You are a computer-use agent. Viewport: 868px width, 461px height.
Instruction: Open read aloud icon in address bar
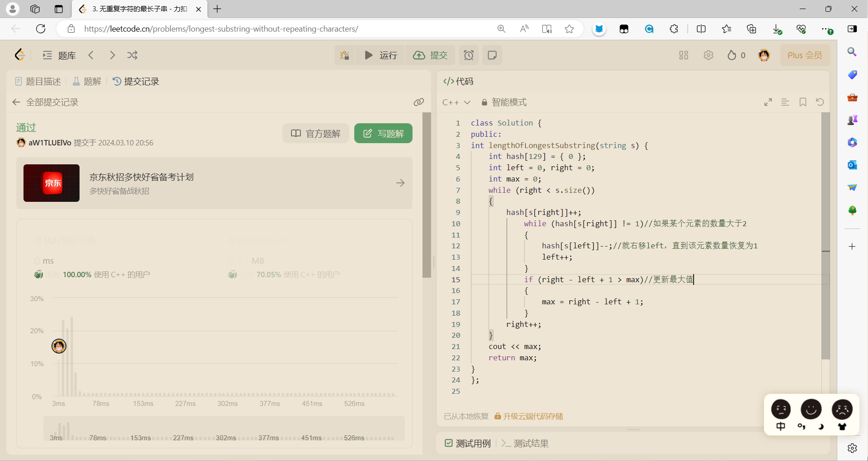(524, 29)
